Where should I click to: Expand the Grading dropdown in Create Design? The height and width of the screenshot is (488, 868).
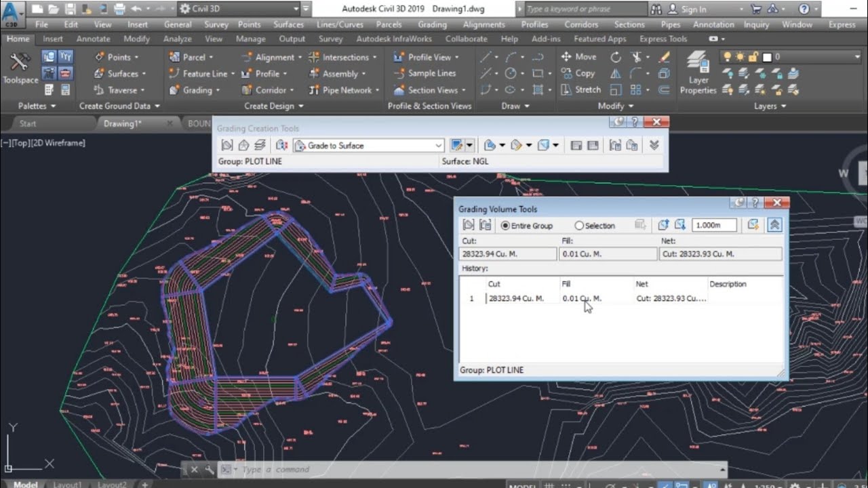coord(217,90)
